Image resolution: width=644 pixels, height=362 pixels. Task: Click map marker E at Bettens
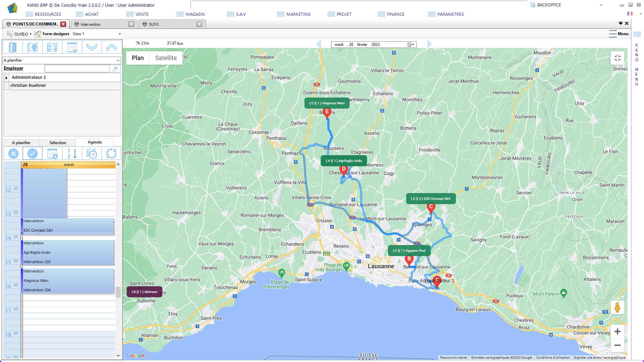tap(327, 113)
